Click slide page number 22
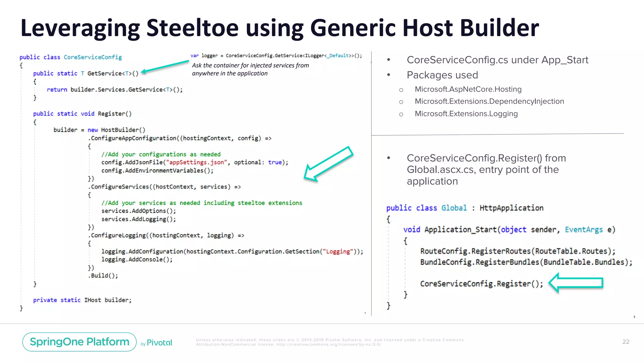 point(625,342)
